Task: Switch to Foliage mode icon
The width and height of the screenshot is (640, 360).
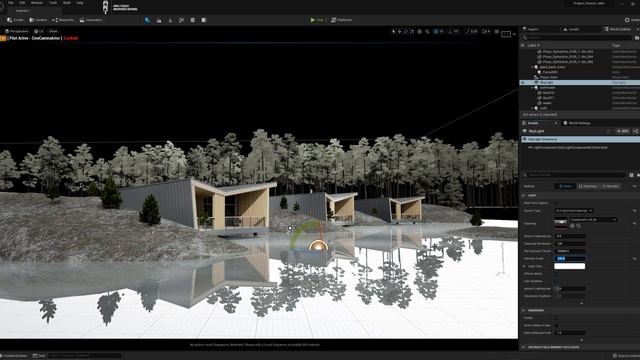Action: pos(170,20)
